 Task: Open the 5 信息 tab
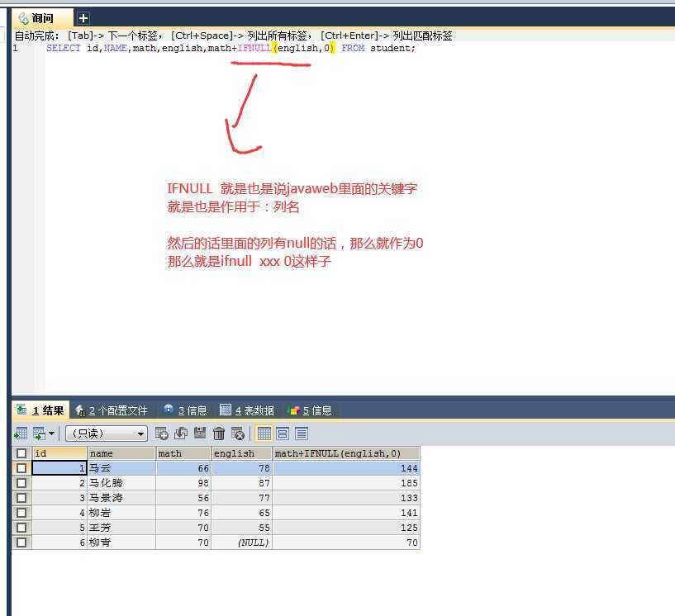[x=311, y=410]
